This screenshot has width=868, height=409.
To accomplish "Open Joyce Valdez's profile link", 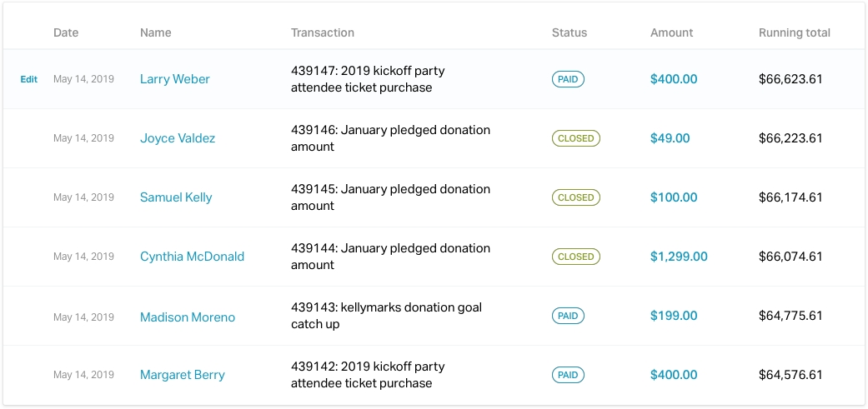I will 178,138.
